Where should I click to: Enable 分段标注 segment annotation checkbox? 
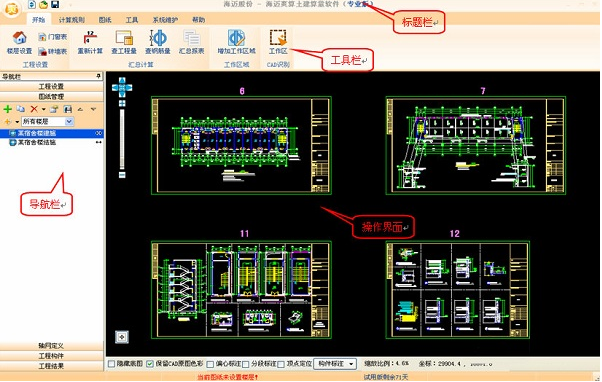246,364
